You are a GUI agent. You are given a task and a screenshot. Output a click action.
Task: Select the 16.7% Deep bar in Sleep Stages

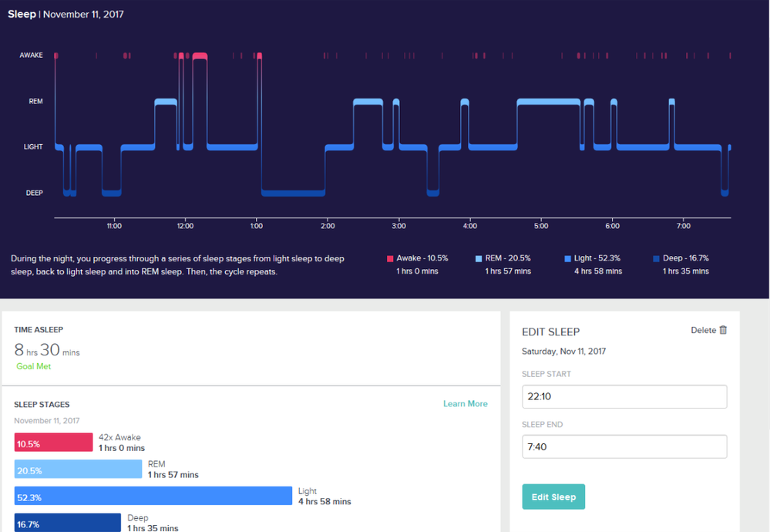coord(67,523)
